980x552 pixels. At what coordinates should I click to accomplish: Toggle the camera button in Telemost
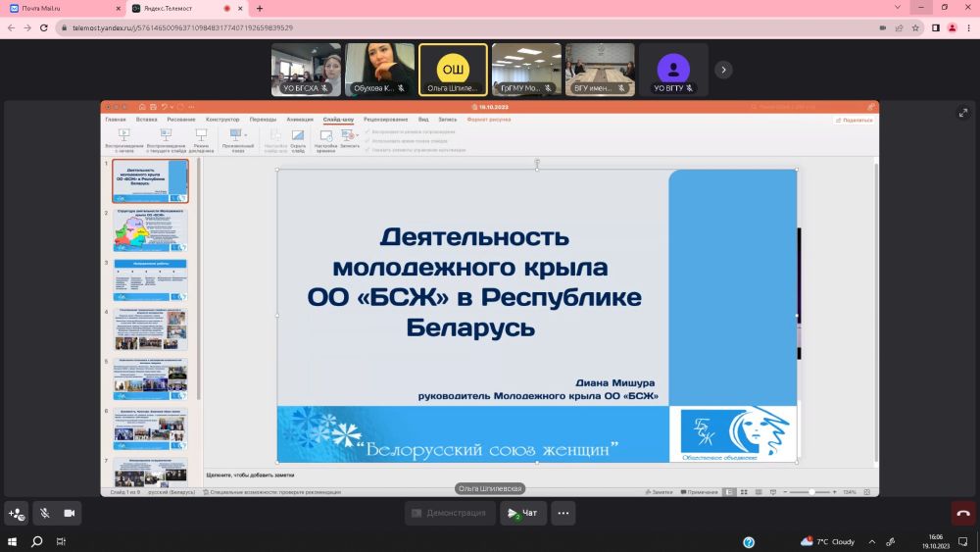(x=70, y=513)
